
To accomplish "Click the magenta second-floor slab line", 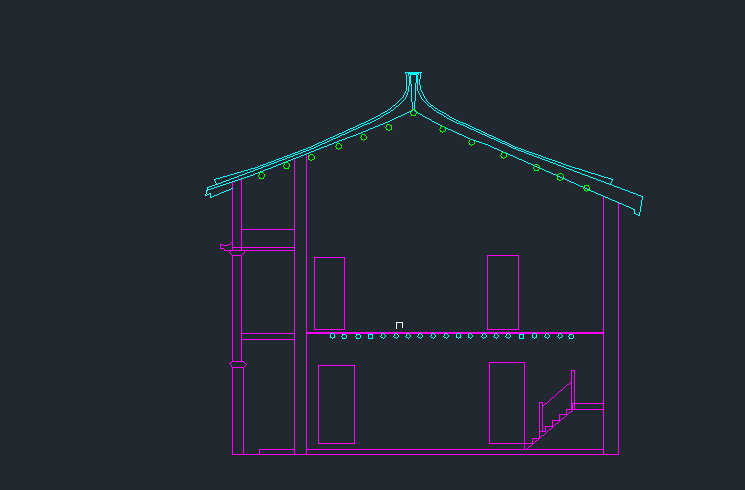I will [450, 333].
